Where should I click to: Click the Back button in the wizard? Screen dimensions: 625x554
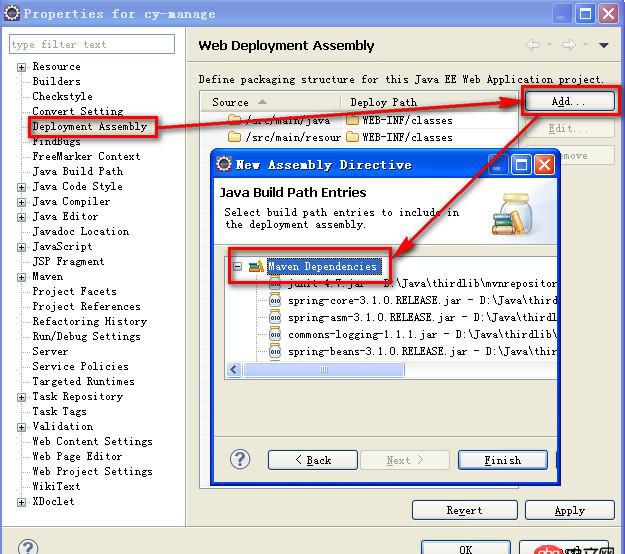pos(313,460)
